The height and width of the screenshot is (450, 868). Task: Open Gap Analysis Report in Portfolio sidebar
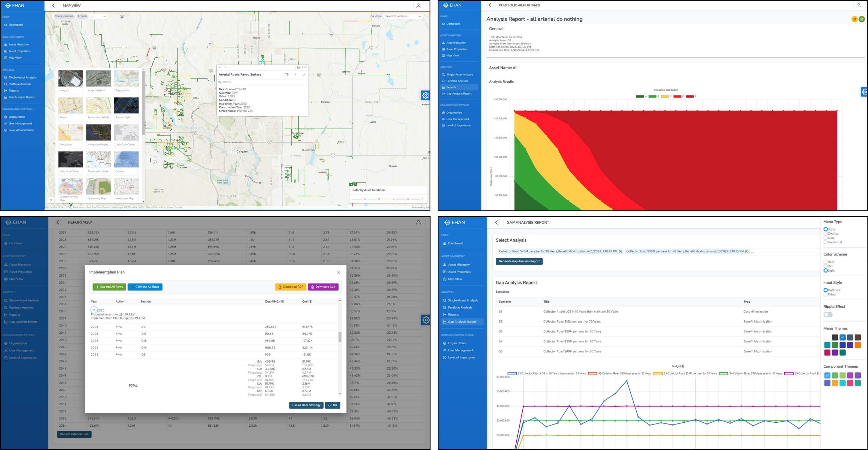[459, 94]
